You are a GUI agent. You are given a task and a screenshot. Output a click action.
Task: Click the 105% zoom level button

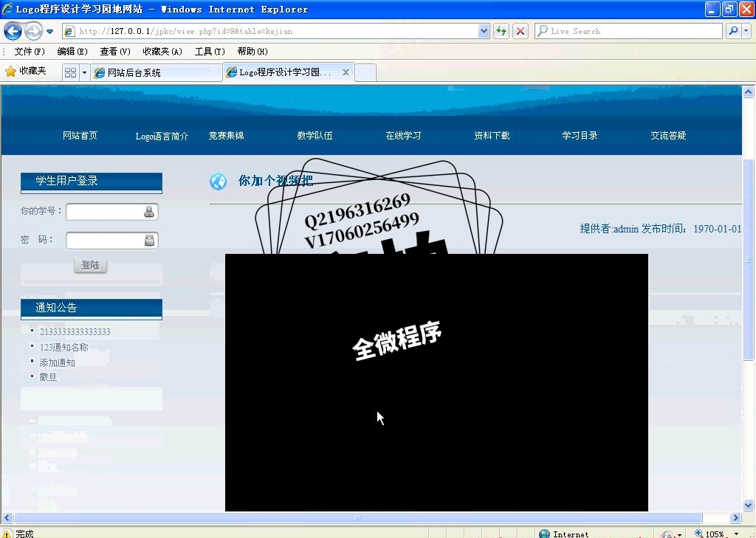coord(709,534)
